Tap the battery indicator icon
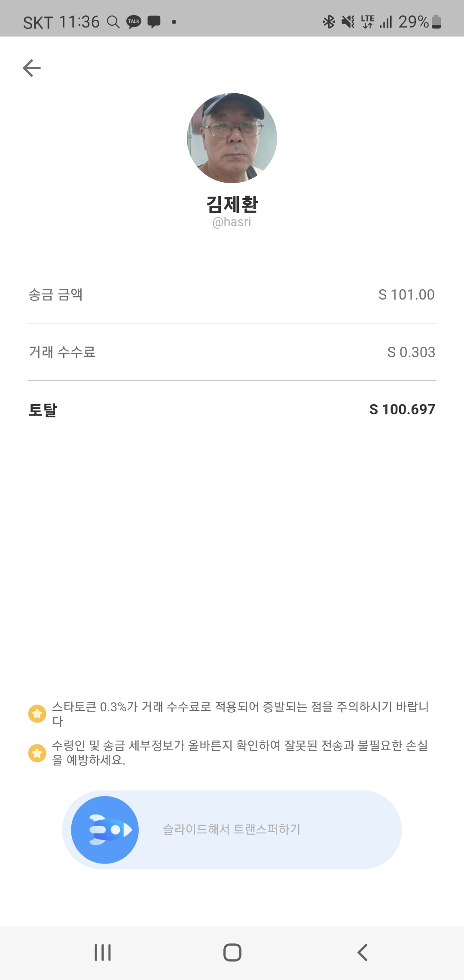The height and width of the screenshot is (980, 464). coord(436,21)
